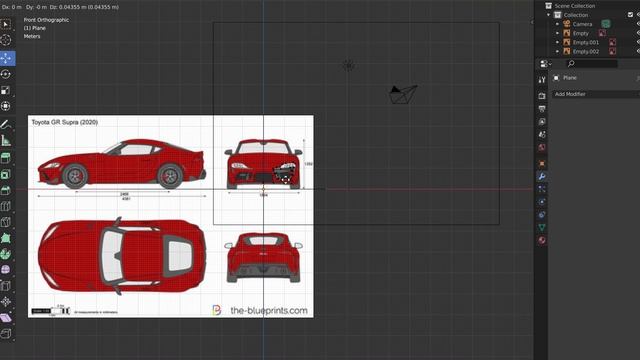Screen dimensions: 640x360
Task: Collapse the Collection in the outliner
Action: pos(549,15)
